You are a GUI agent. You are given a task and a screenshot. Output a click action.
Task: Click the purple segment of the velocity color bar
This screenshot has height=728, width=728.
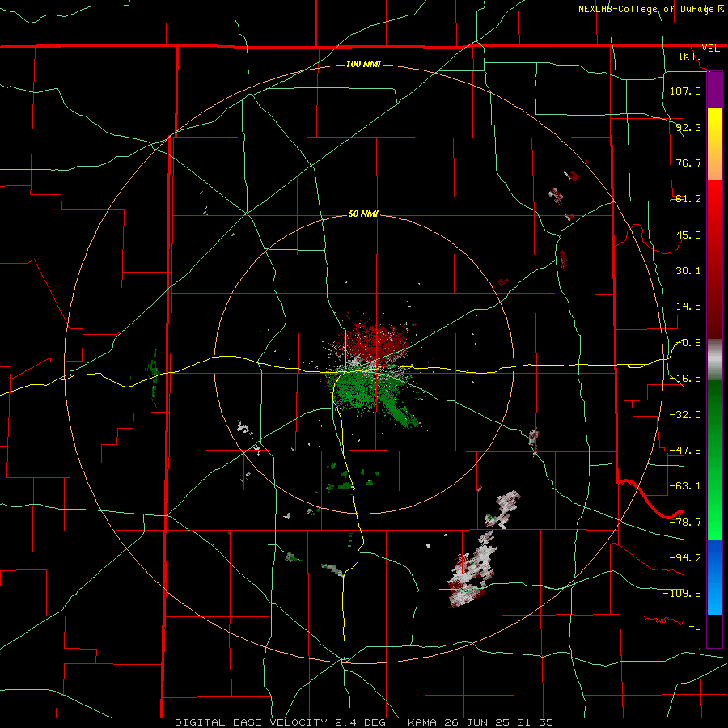[714, 91]
